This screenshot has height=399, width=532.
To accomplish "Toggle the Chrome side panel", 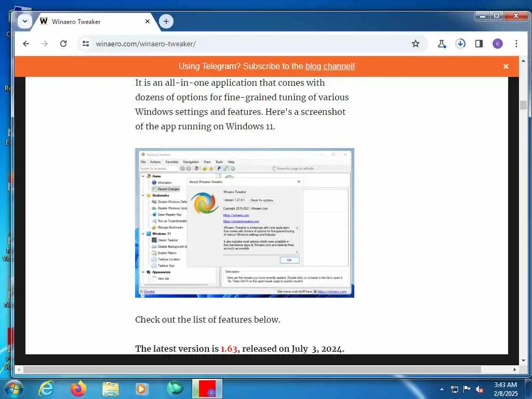I will [x=478, y=44].
